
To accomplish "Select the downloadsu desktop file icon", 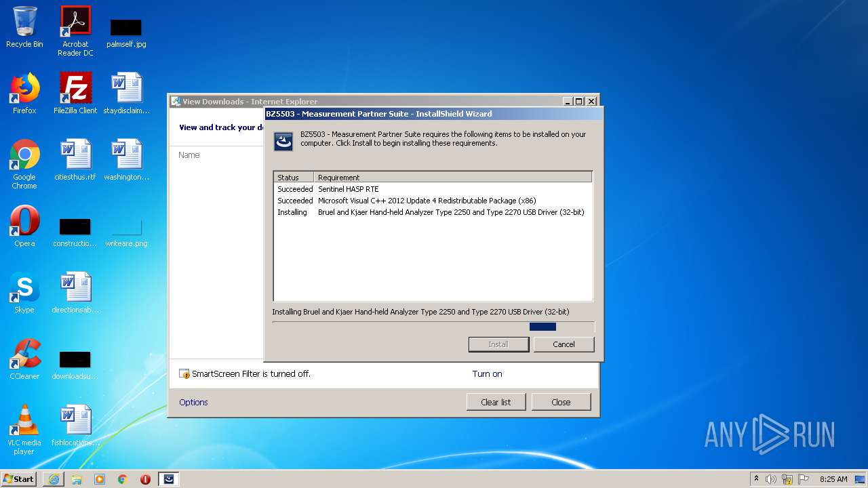I will click(75, 365).
